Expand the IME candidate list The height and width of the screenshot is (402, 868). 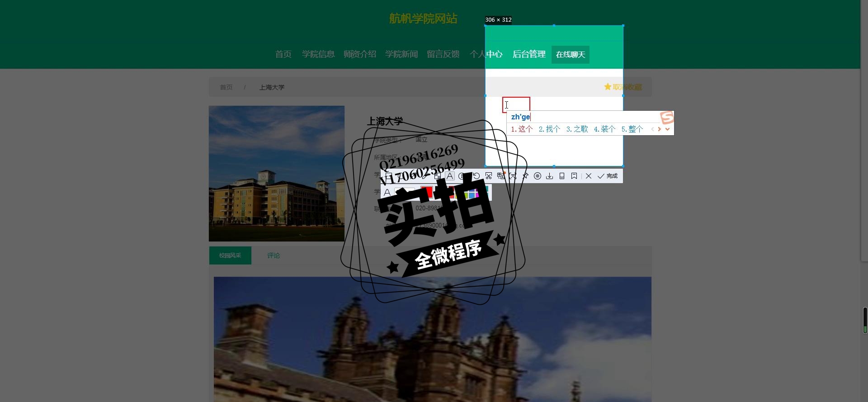pos(667,129)
